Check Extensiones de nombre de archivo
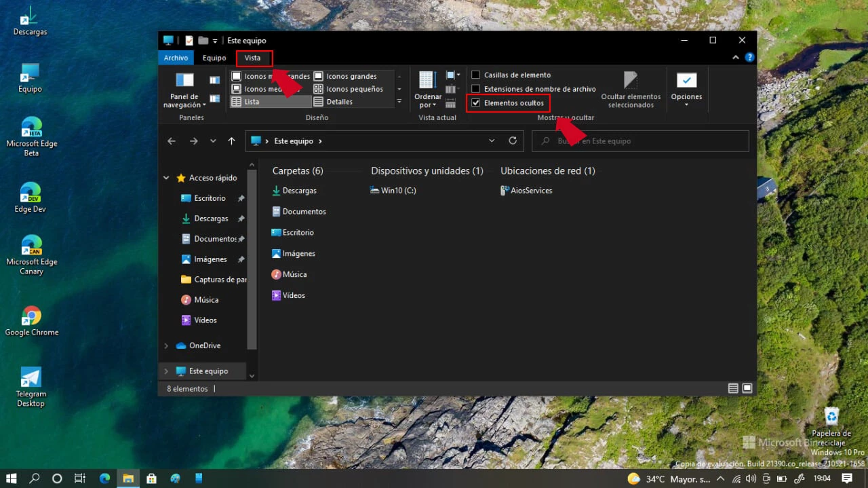 click(x=476, y=89)
